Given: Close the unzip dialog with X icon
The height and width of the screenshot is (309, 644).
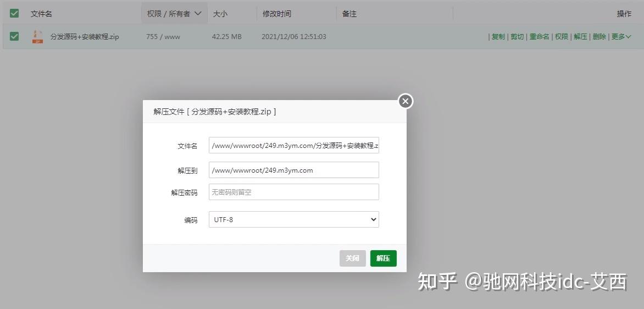Looking at the screenshot, I should coord(406,101).
